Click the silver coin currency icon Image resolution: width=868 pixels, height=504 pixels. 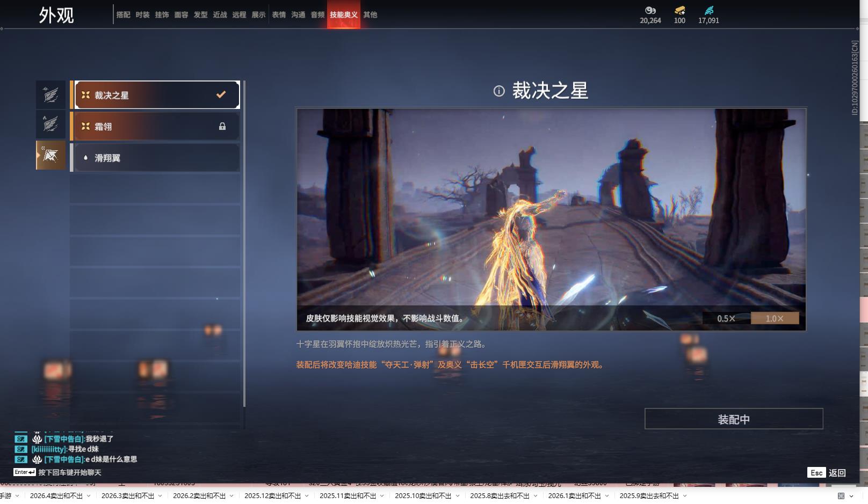tap(650, 10)
